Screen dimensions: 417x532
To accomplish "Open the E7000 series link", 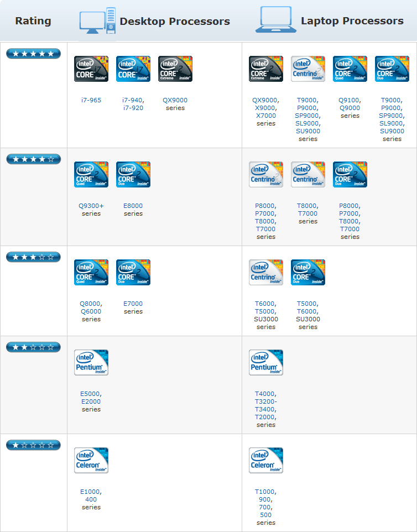I will [133, 304].
